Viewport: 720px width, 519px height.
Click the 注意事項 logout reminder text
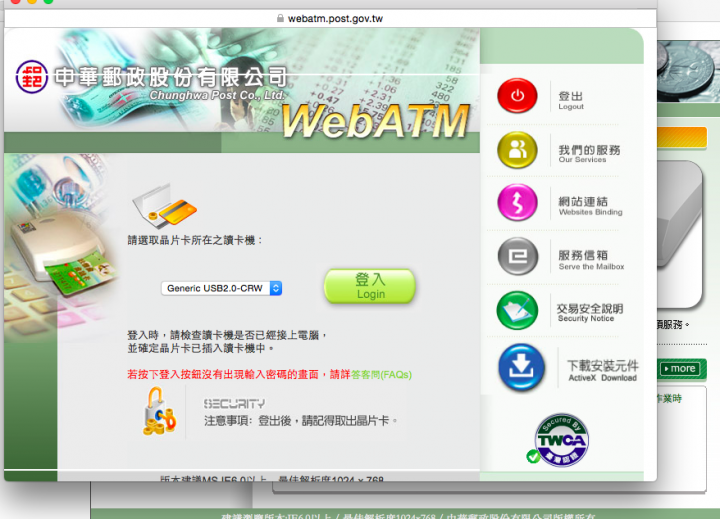300,420
